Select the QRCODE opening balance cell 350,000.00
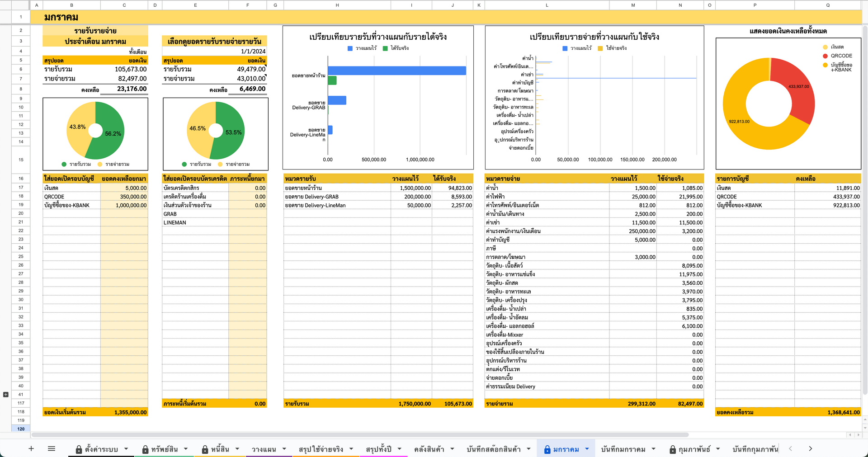This screenshot has width=868, height=457. coord(124,197)
